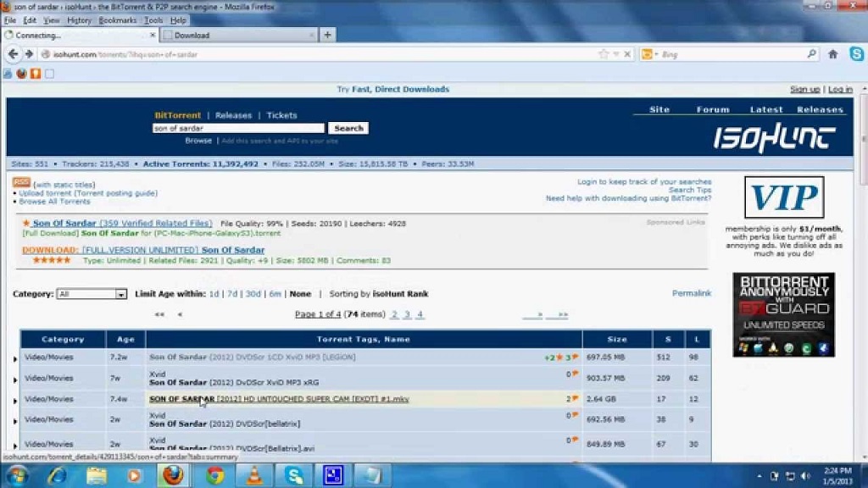The image size is (868, 488).
Task: Open the Firefox Home button
Action: click(832, 54)
